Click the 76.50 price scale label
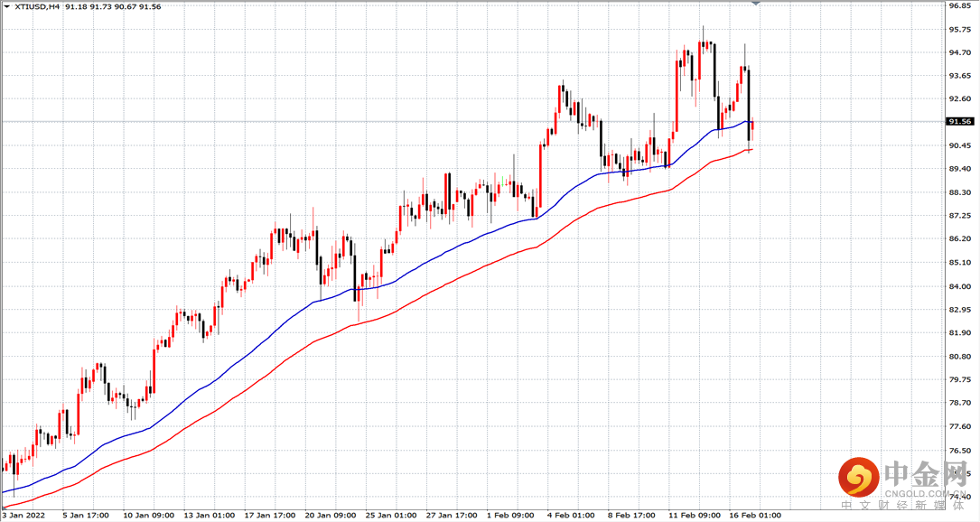The width and height of the screenshot is (980, 522). coord(959,450)
